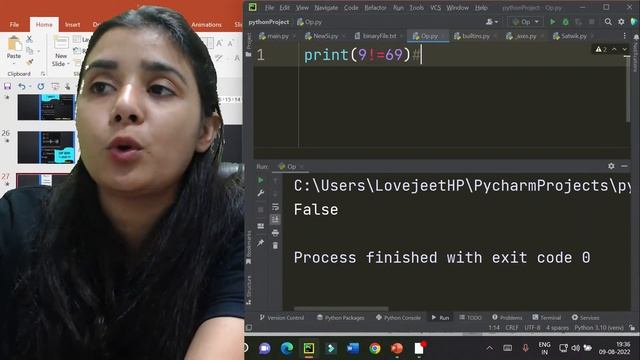Viewport: 640px width, 360px height.
Task: Open Word from the taskbar
Action: [x=353, y=348]
